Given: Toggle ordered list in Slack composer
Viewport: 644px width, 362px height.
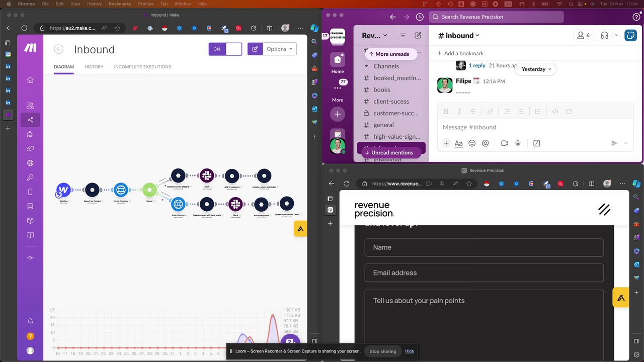Looking at the screenshot, I should [x=507, y=112].
